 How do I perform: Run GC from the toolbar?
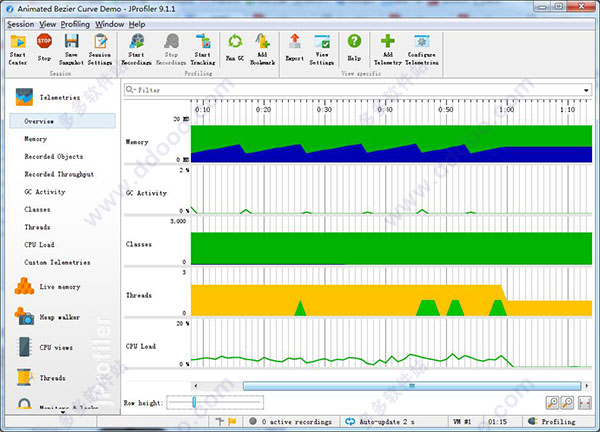pos(235,47)
